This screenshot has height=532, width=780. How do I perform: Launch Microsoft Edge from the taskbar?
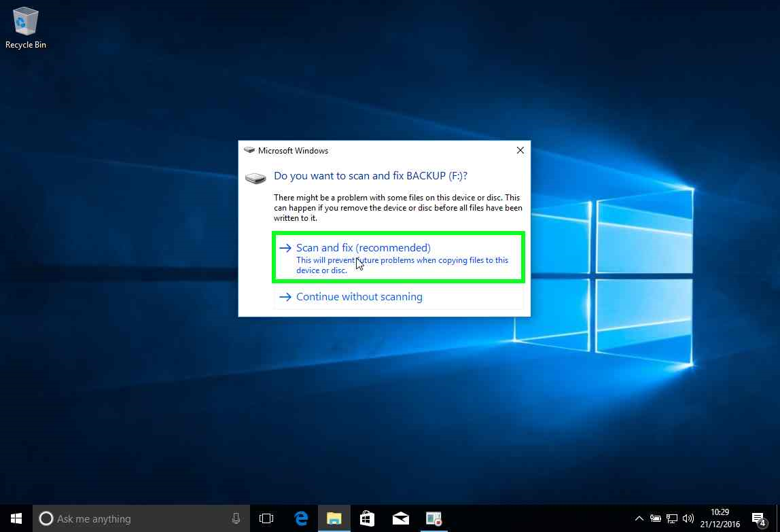(301, 518)
